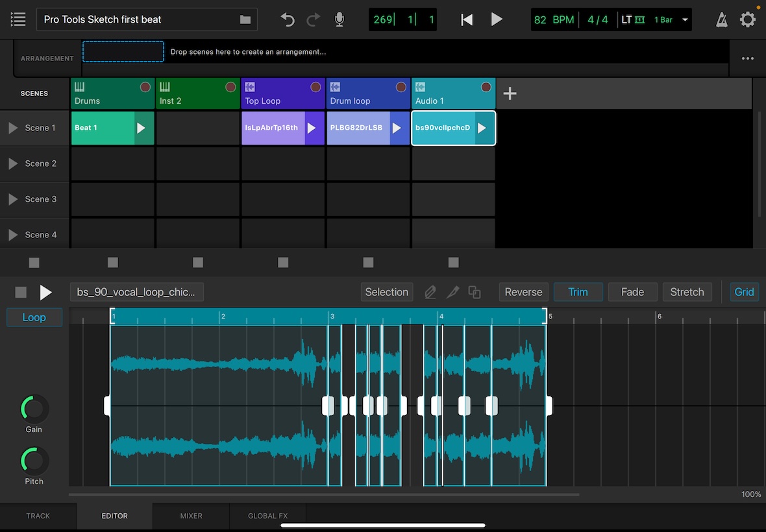Launch Scene 1
Viewport: 766px width, 532px height.
[13, 128]
